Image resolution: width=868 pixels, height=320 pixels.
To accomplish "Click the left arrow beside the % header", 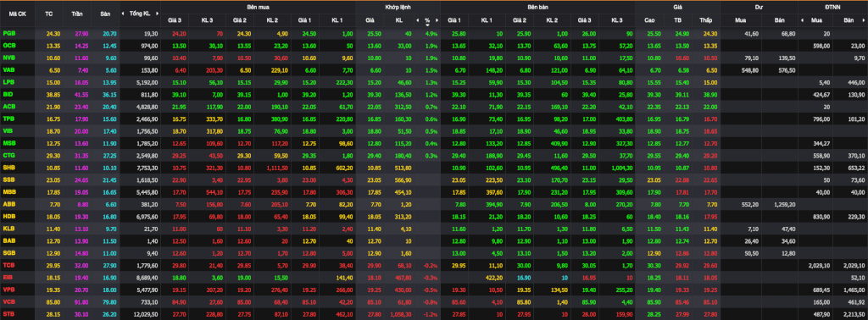I will click(x=417, y=20).
